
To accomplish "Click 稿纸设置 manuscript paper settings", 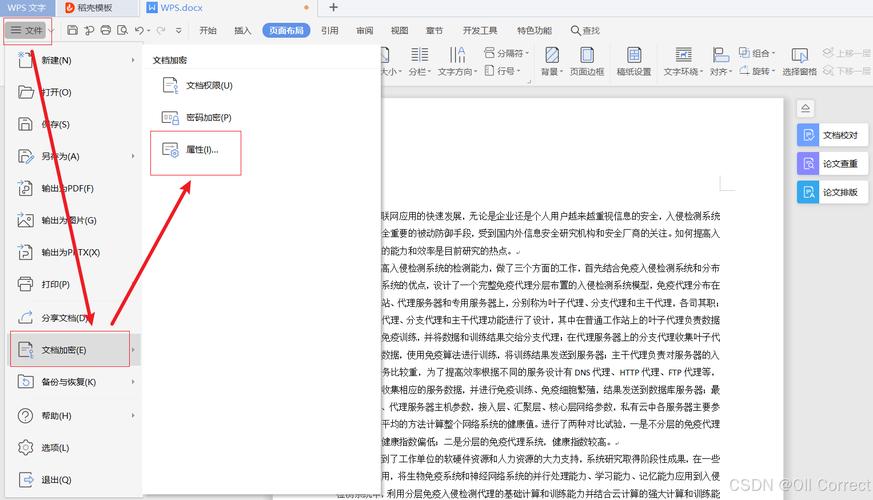I will click(x=633, y=62).
